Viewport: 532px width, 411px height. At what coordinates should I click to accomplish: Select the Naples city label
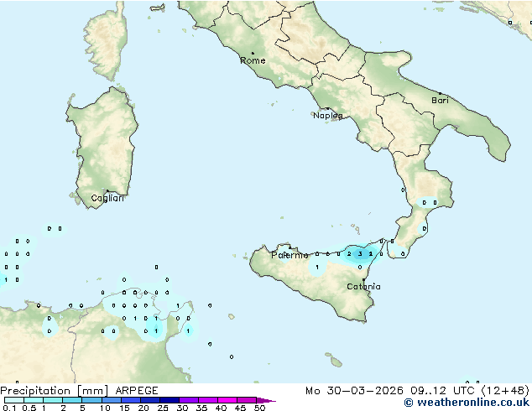[x=328, y=116]
